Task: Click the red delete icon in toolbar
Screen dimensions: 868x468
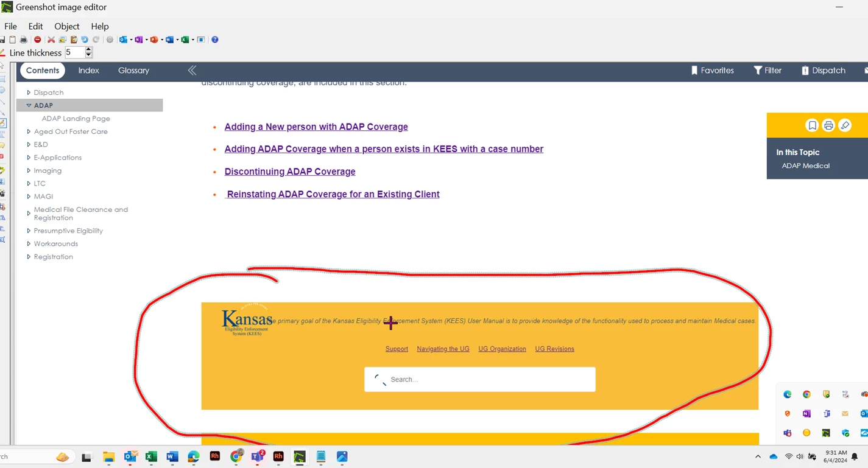Action: point(37,40)
